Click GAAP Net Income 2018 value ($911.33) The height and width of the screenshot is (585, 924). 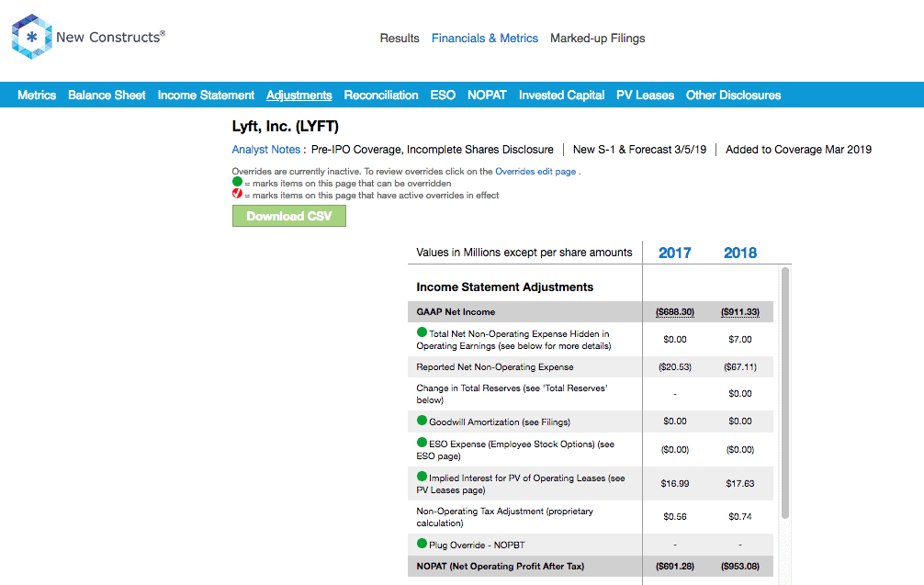point(740,311)
